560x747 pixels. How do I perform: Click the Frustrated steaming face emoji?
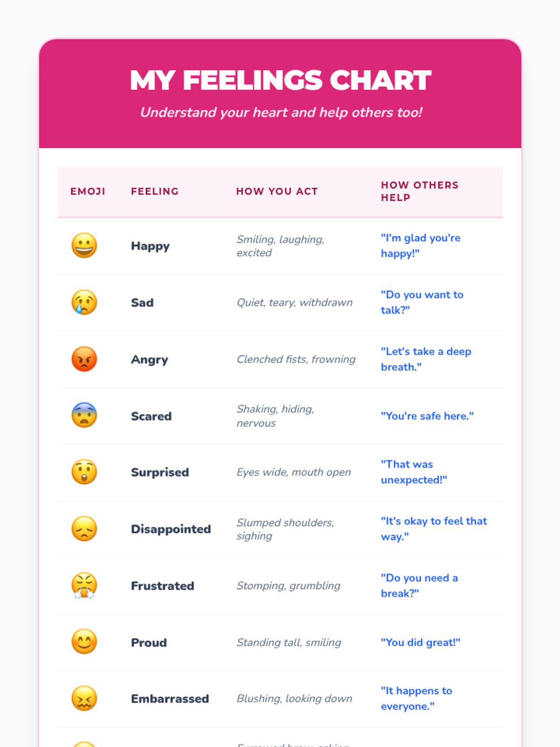84,585
